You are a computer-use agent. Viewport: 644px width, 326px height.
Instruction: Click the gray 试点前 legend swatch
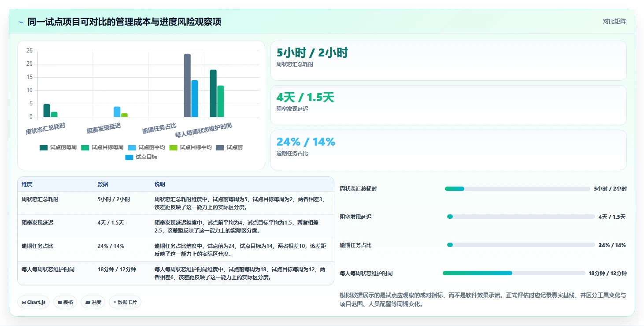point(220,148)
